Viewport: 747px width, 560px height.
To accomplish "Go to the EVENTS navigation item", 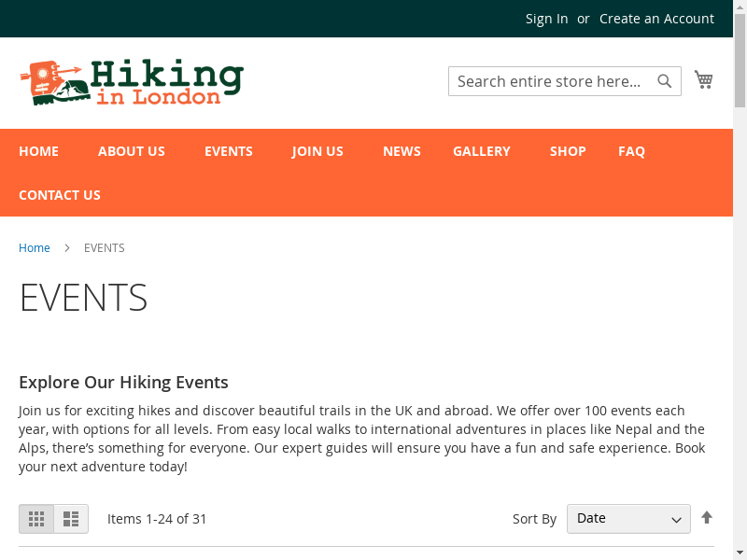I will pyautogui.click(x=229, y=151).
